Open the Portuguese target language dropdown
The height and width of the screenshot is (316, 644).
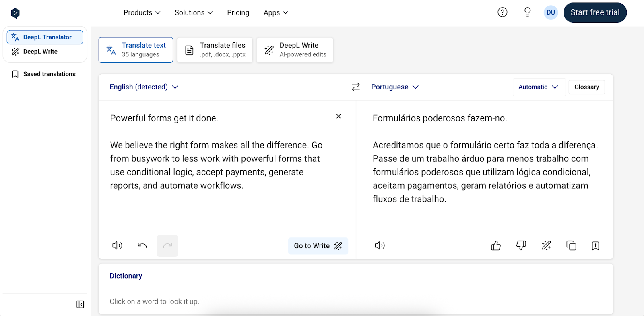point(394,87)
